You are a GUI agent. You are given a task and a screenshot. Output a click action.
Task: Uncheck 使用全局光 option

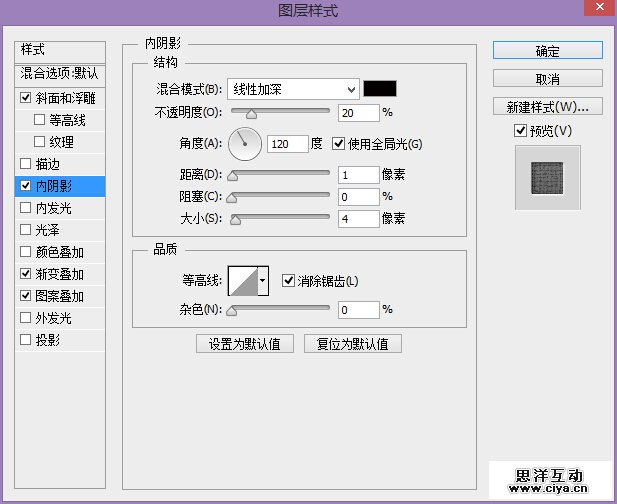[x=338, y=144]
